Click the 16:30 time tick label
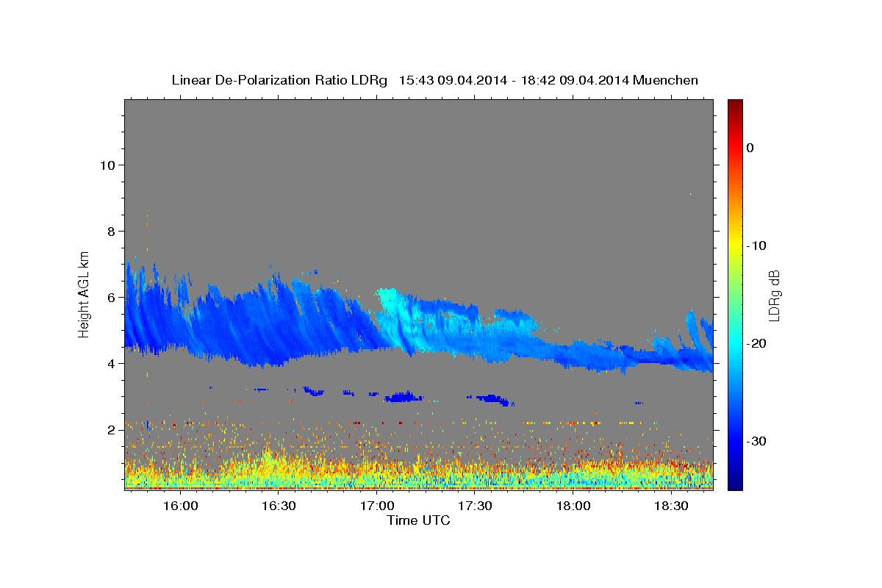This screenshot has height=588, width=882. tap(278, 506)
